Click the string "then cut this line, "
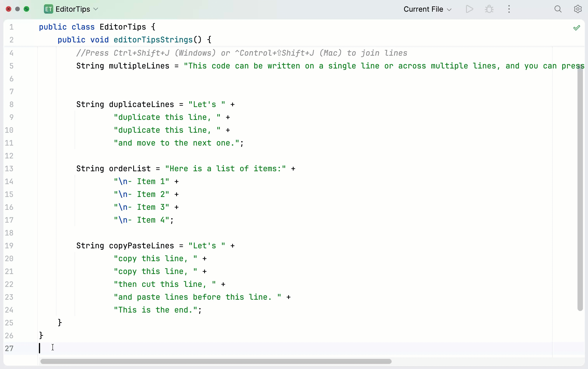Screen dimensions: 588x369 (165, 284)
